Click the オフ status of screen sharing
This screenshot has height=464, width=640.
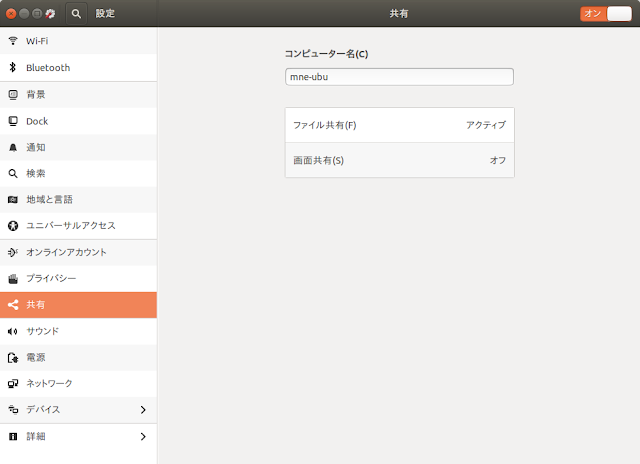click(x=498, y=160)
